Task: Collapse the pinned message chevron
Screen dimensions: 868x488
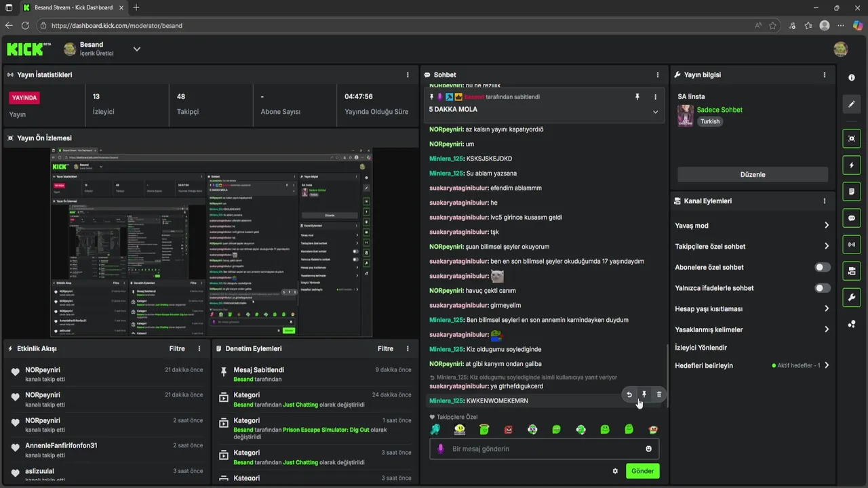Action: (655, 112)
